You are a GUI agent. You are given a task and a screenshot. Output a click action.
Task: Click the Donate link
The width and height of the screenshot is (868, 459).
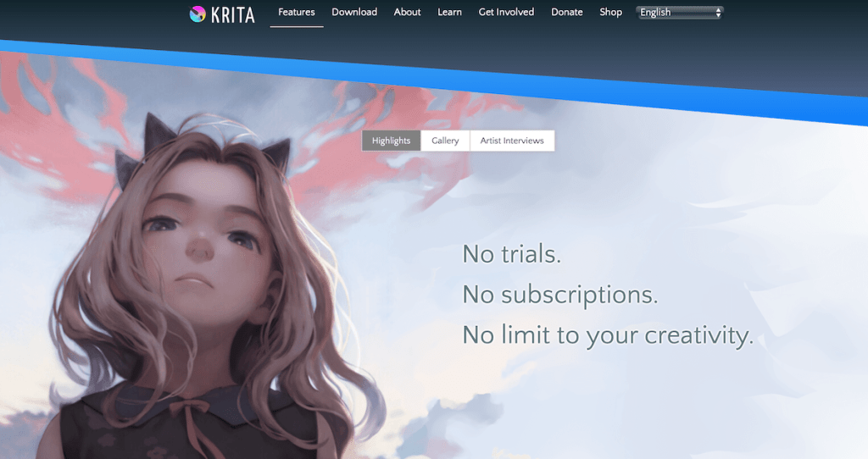click(567, 12)
